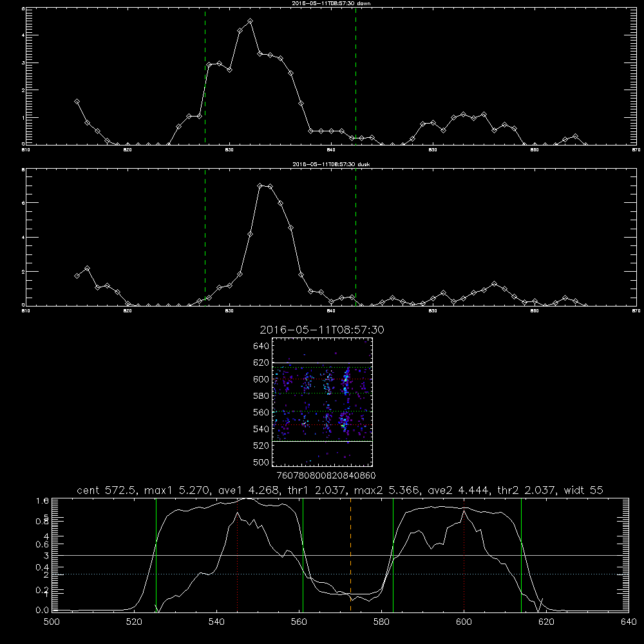Select the 'cent 572.5' value in stats line
The height and width of the screenshot is (644, 644).
pos(105,490)
